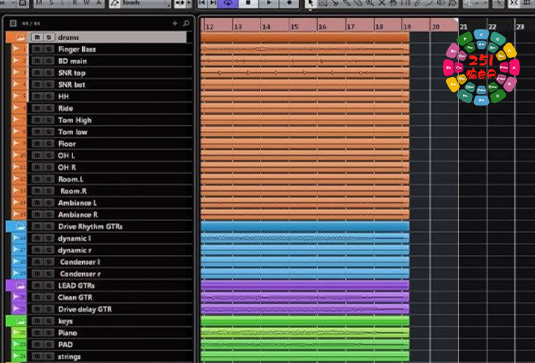535x363 pixels.
Task: Solo the Clean GTR track
Action: [x=49, y=297]
